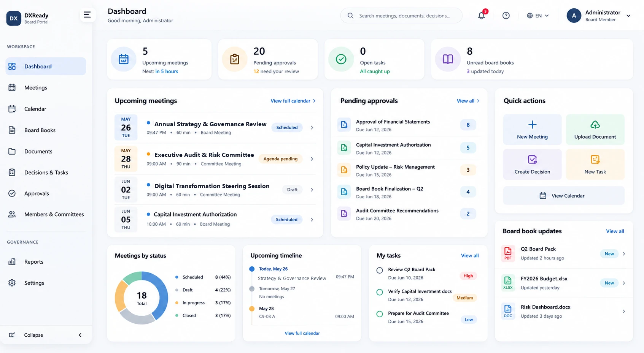Screen dimensions: 644x353
Task: Click the search meetings input field
Action: pyautogui.click(x=401, y=16)
